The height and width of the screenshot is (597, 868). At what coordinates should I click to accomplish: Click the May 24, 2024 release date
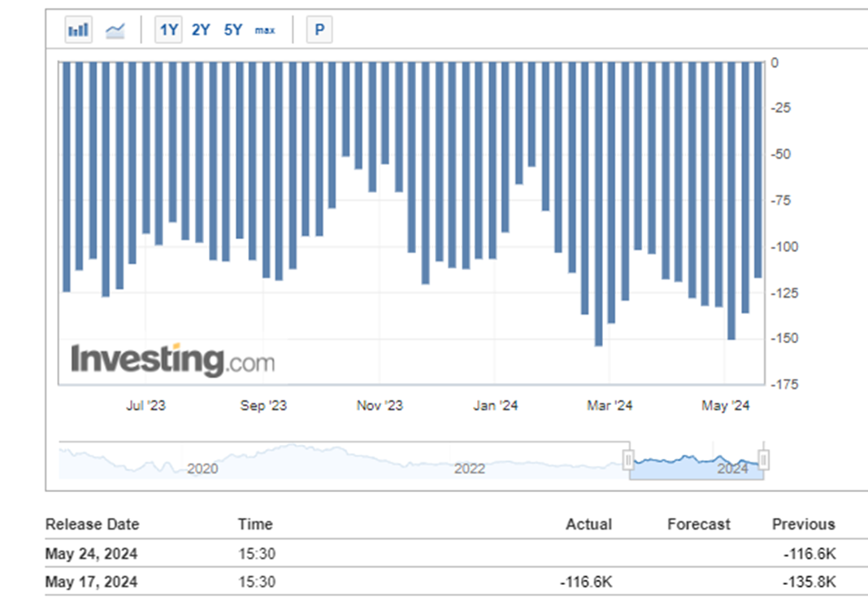91,554
